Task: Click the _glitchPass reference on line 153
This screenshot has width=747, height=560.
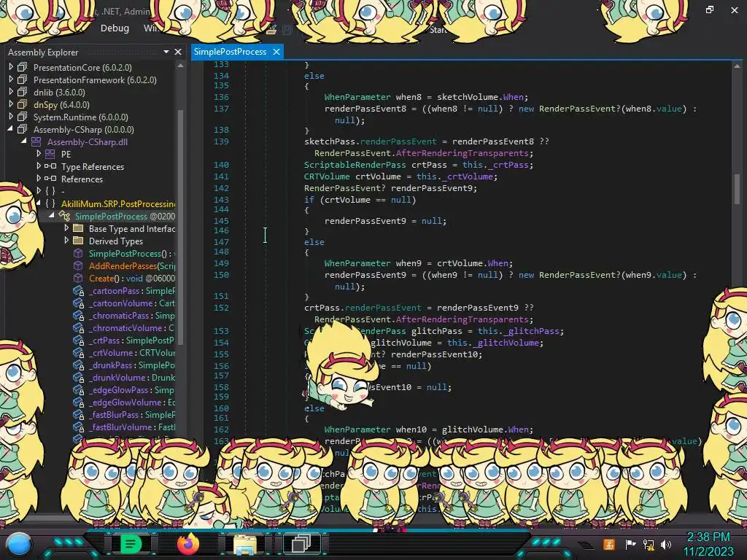Action: (x=533, y=331)
